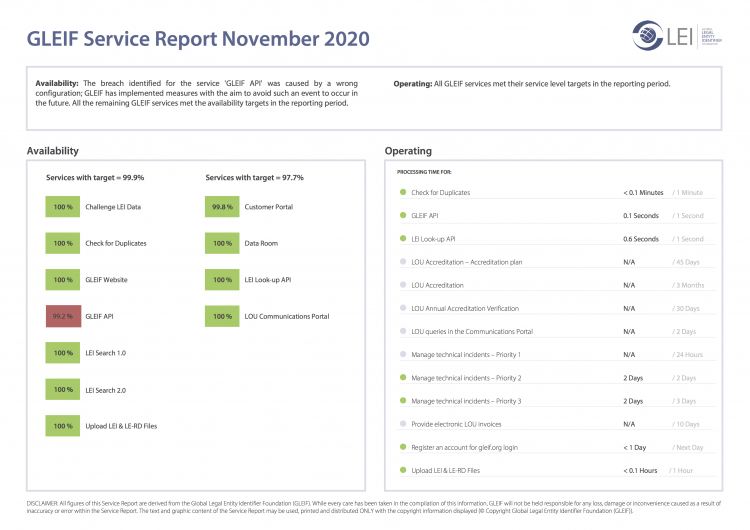The width and height of the screenshot is (750, 530).
Task: Select the 99.8 % Customer Portal badge
Action: click(x=222, y=207)
